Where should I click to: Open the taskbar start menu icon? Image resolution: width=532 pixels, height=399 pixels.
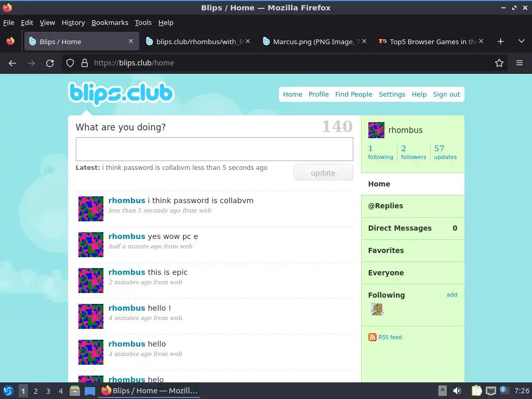[8, 391]
